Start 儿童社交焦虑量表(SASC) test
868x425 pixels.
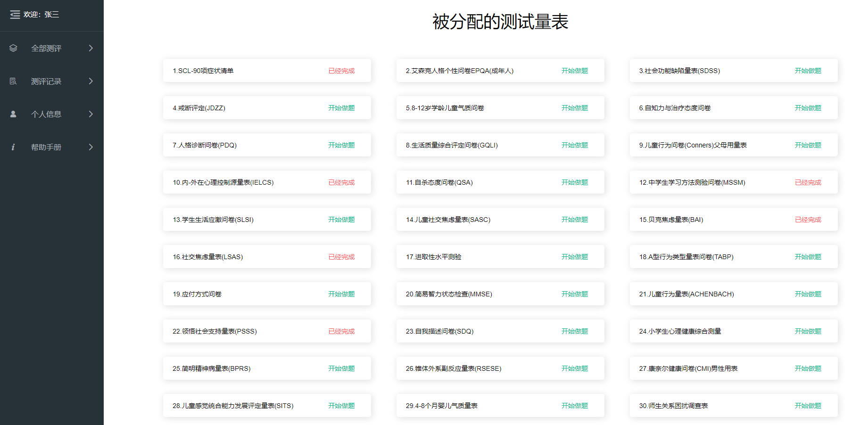pos(575,220)
